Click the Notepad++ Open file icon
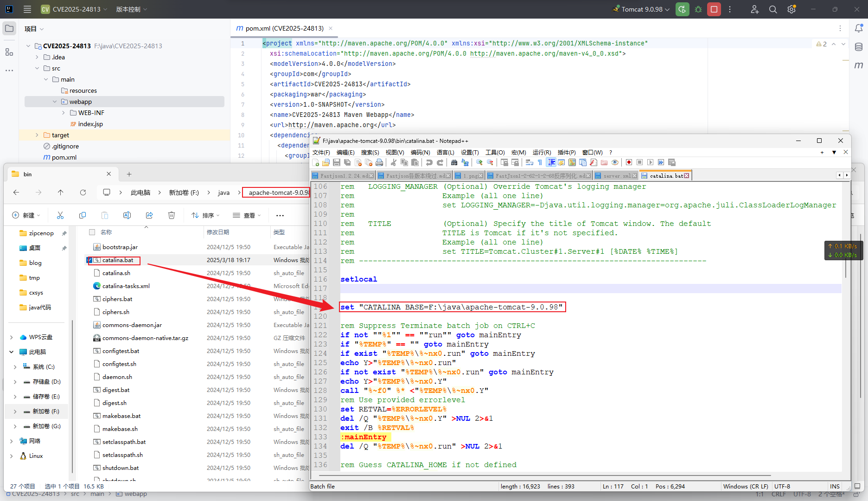Viewport: 868px width, 501px height. pyautogui.click(x=326, y=162)
